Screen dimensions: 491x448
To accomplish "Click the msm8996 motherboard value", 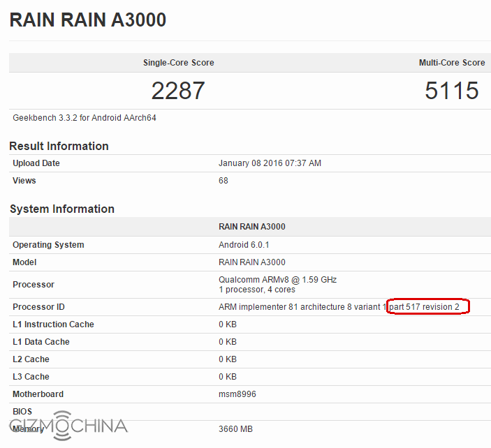I will coord(237,394).
